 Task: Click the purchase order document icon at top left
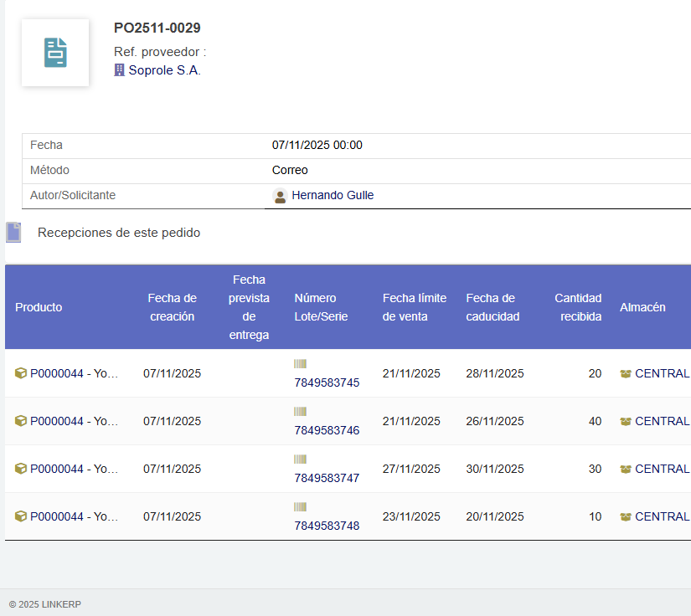[54, 52]
